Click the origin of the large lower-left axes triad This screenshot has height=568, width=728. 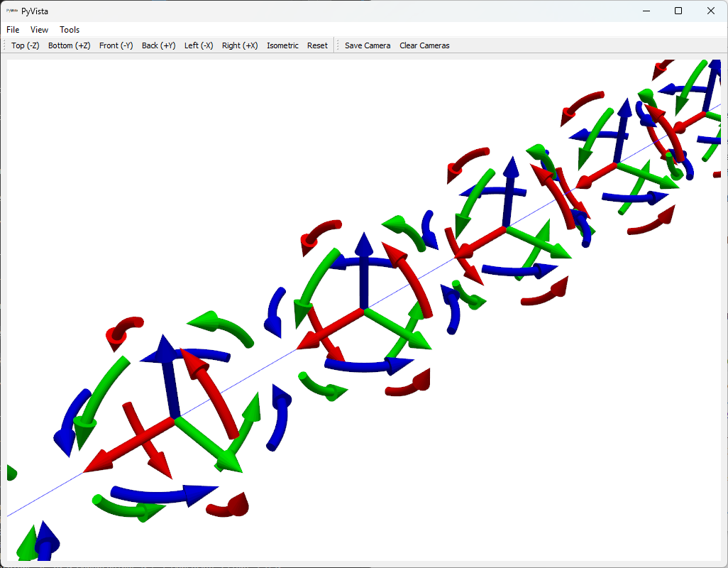click(175, 417)
